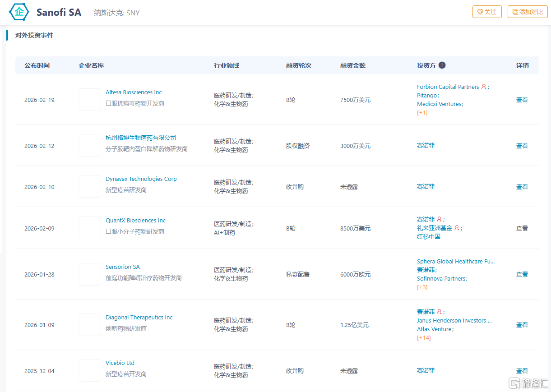Open the Vicebio Ltd logo thumbnail
551x392 pixels.
click(x=90, y=370)
